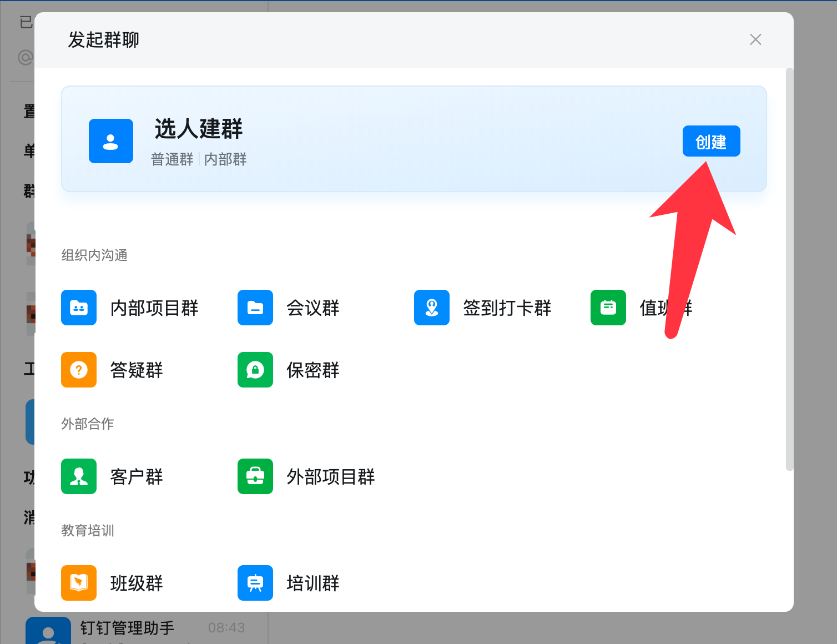Select the 签到打卡群 location icon
The image size is (837, 644).
pos(432,308)
